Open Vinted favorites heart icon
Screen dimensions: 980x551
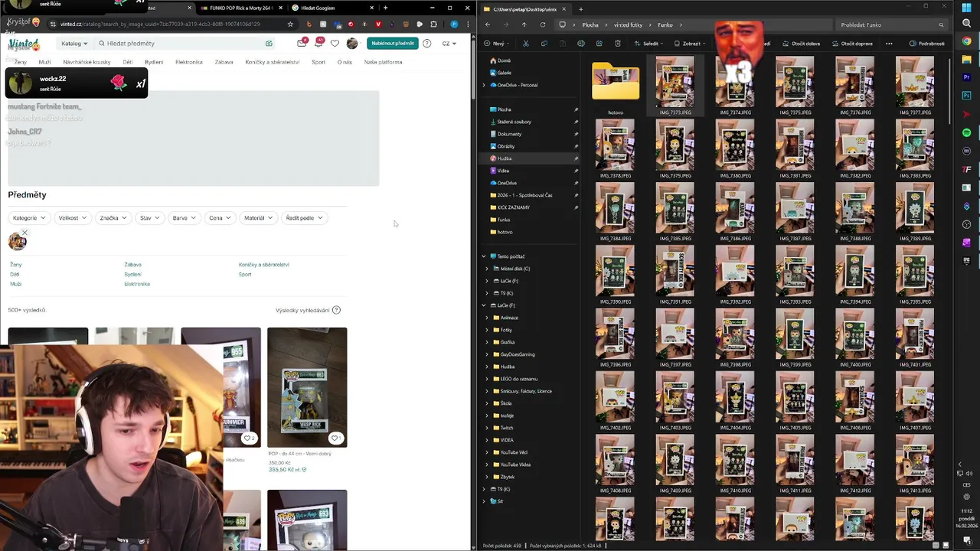335,44
